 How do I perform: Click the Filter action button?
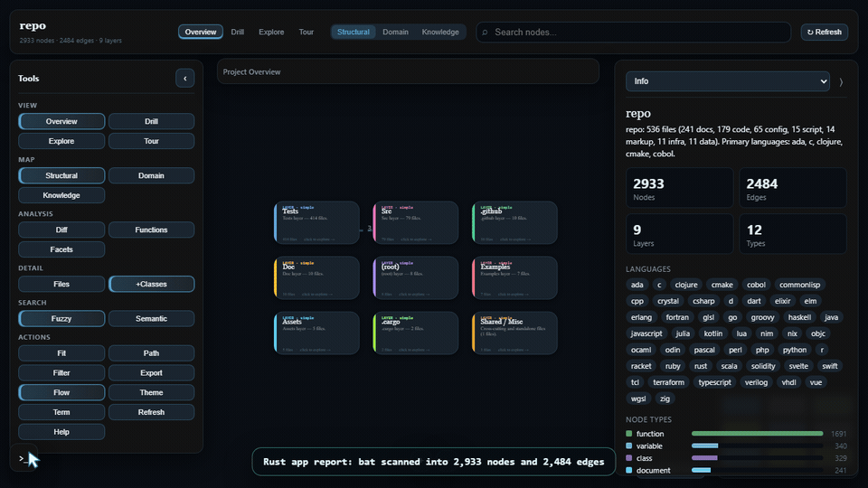[x=61, y=373]
